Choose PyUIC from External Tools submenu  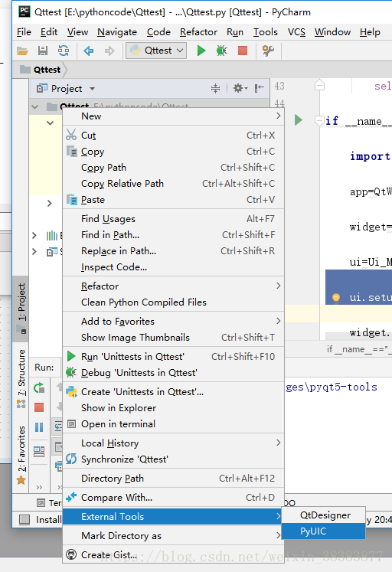pos(323,531)
